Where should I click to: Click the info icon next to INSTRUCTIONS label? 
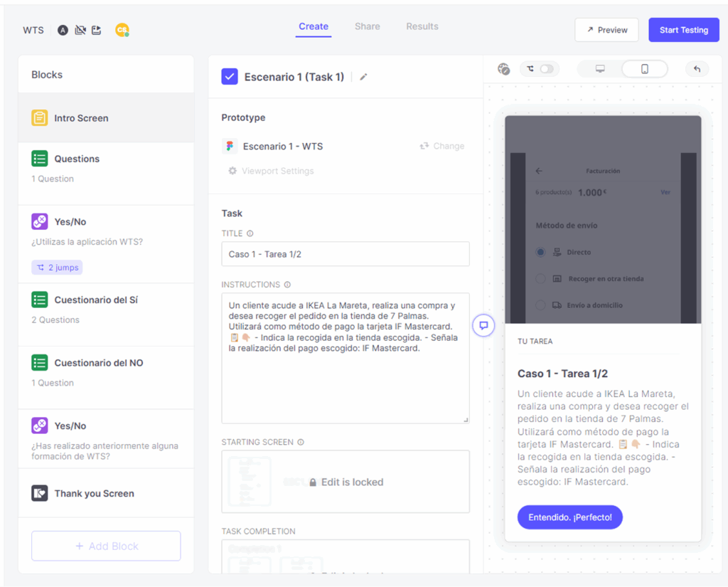[287, 285]
